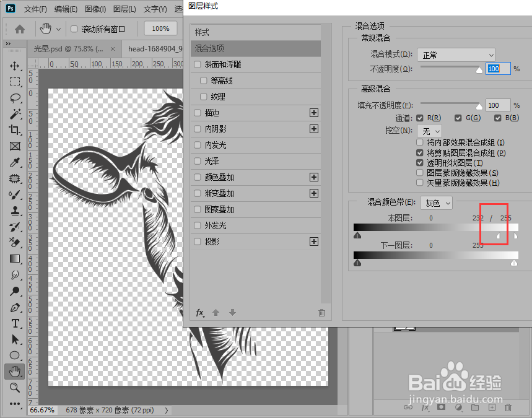Click the trash icon in the Layer Style dialog
The width and height of the screenshot is (532, 418).
click(x=322, y=313)
